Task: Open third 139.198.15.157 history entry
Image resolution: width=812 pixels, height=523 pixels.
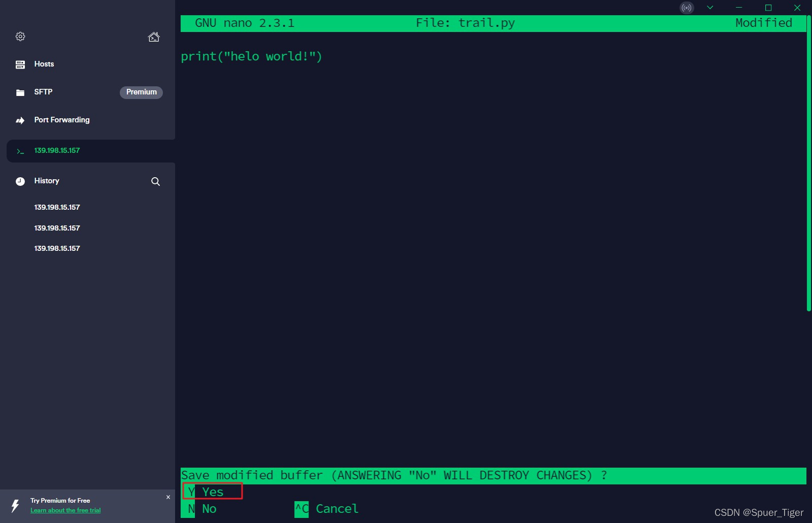Action: pos(57,248)
